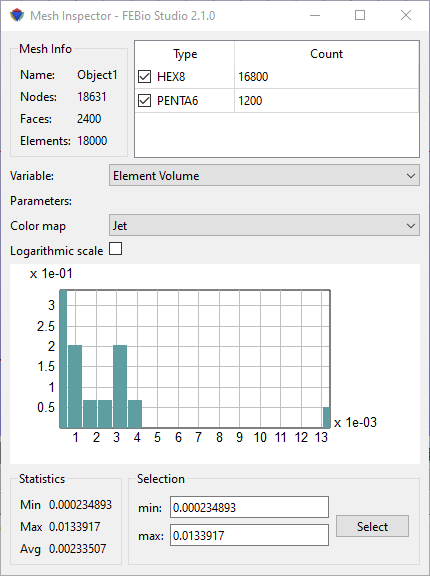Click the PENTA6 type label
Screen dimensions: 430x576
click(177, 101)
